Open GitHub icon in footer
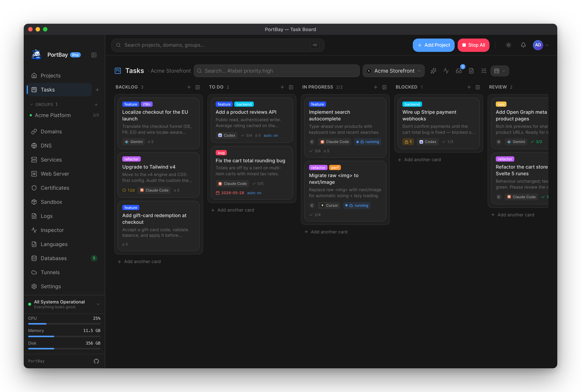This screenshot has width=581, height=392. pyautogui.click(x=96, y=361)
